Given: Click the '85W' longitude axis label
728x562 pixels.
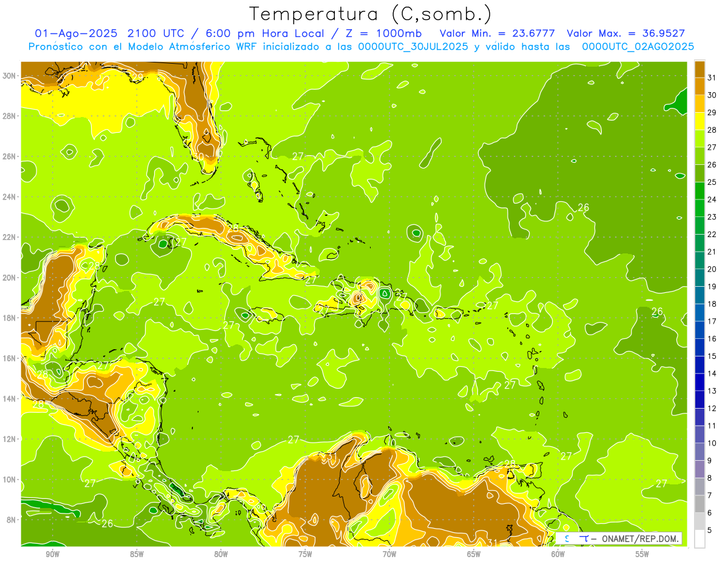Looking at the screenshot, I should (x=136, y=554).
